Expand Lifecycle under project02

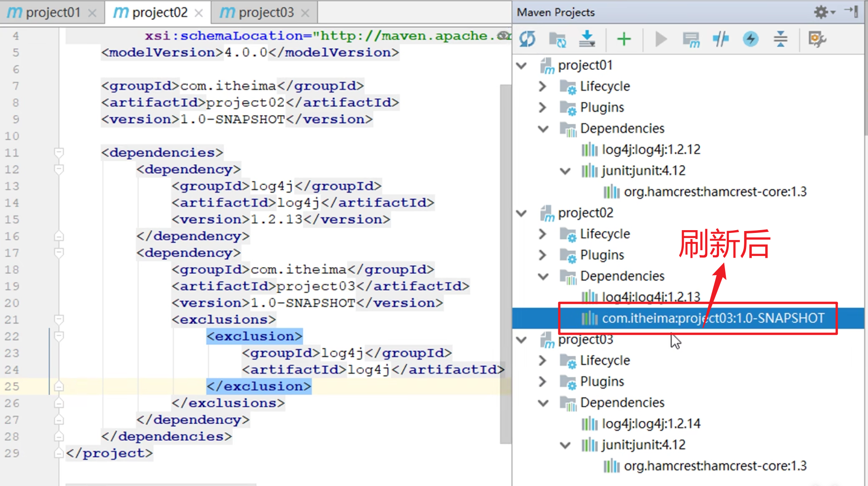click(x=543, y=234)
